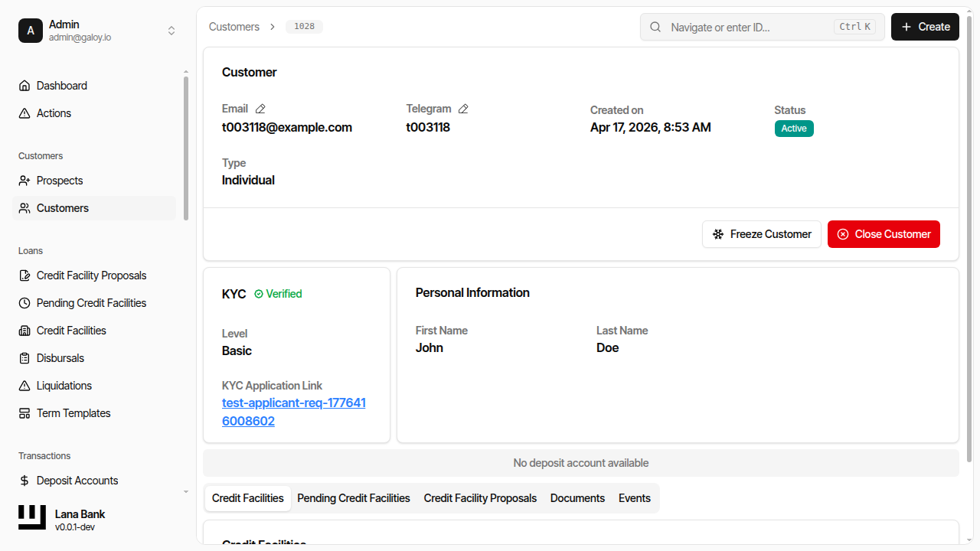The image size is (980, 551).
Task: Click the red Close Customer button
Action: click(x=884, y=234)
